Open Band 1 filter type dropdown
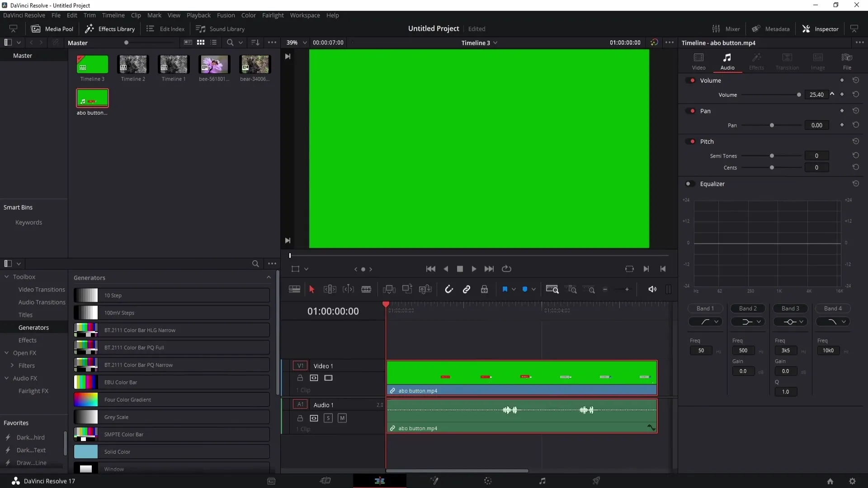Image resolution: width=868 pixels, height=488 pixels. (705, 322)
